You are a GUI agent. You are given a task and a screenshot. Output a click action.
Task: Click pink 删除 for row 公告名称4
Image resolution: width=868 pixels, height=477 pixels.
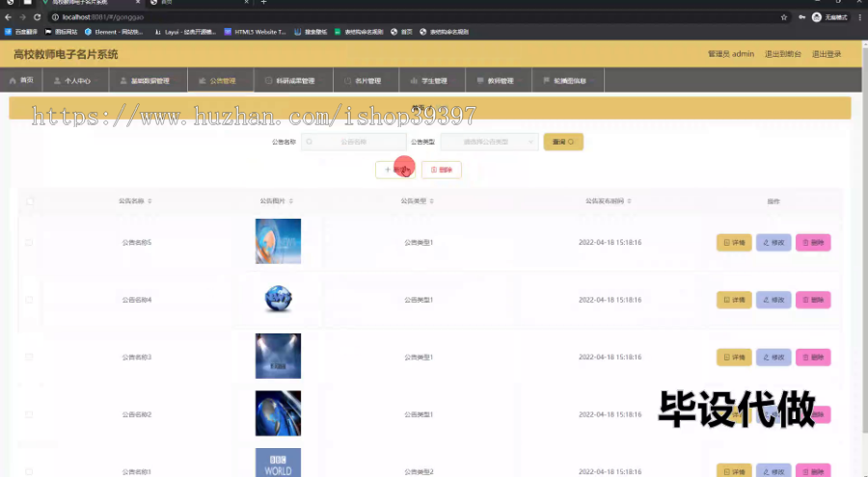click(x=813, y=300)
